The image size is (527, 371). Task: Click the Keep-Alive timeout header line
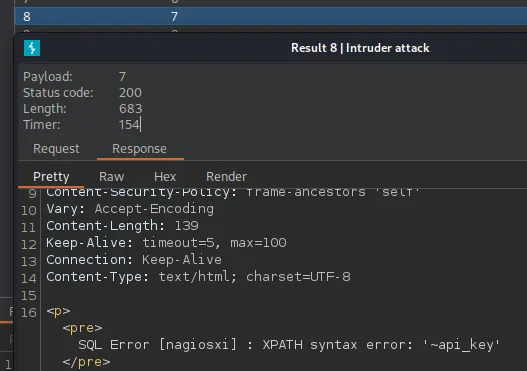point(166,243)
